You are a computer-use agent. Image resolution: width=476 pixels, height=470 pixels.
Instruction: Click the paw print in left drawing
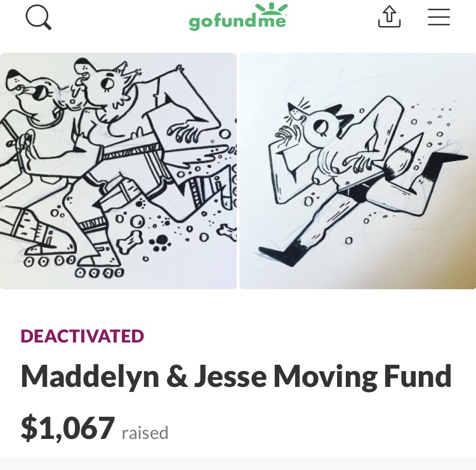160,243
